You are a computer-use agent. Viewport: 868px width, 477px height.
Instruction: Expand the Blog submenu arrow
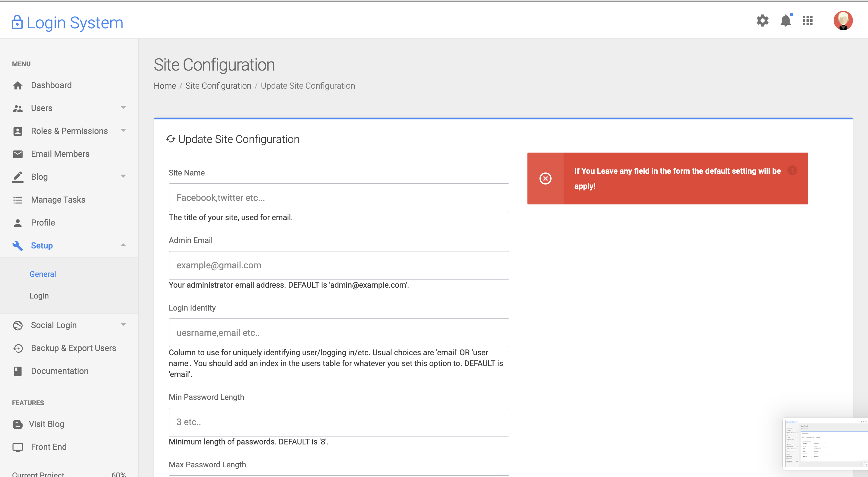click(x=123, y=176)
